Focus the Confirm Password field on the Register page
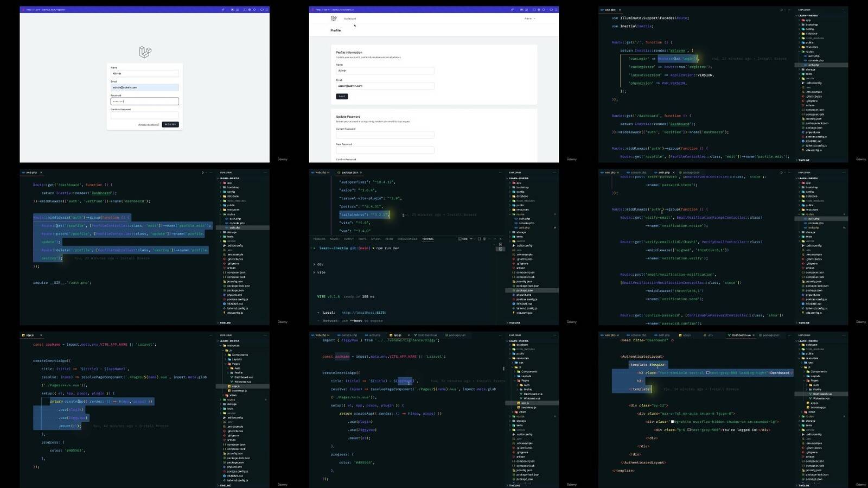 click(144, 115)
